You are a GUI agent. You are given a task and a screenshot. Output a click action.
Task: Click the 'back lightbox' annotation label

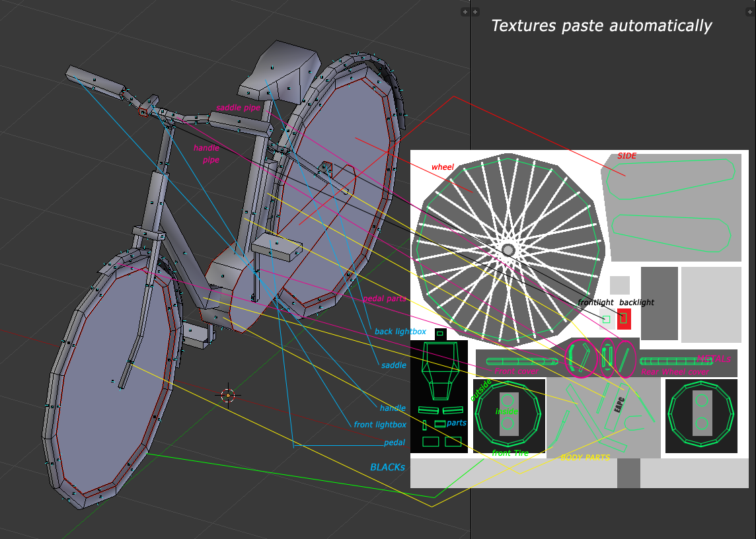[400, 332]
